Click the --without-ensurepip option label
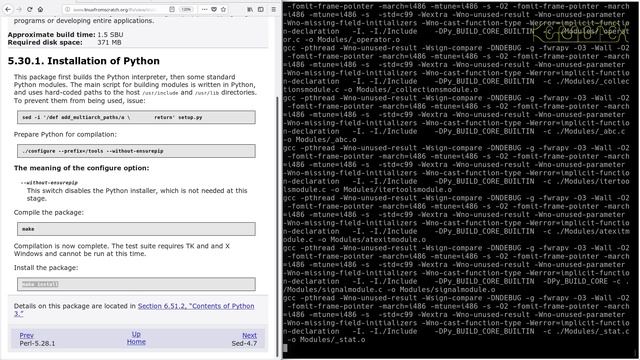640x360 pixels. pyautogui.click(x=49, y=183)
